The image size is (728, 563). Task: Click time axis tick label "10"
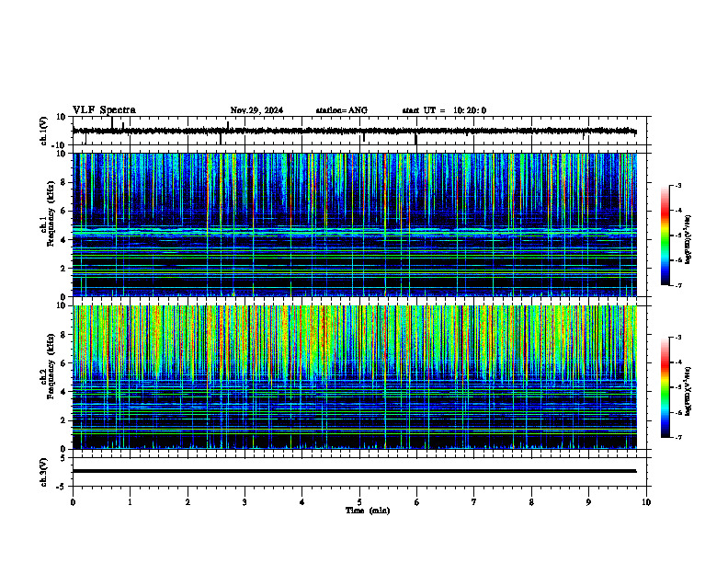pyautogui.click(x=646, y=502)
